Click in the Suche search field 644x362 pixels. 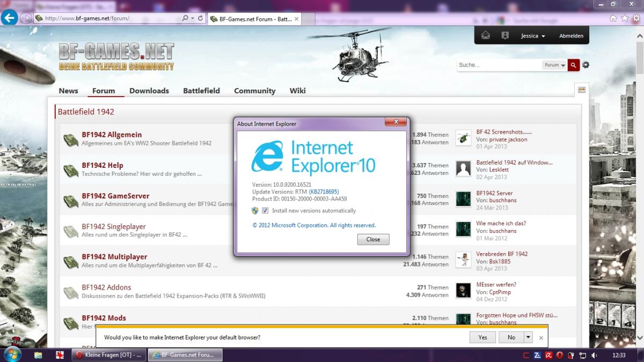coord(499,65)
